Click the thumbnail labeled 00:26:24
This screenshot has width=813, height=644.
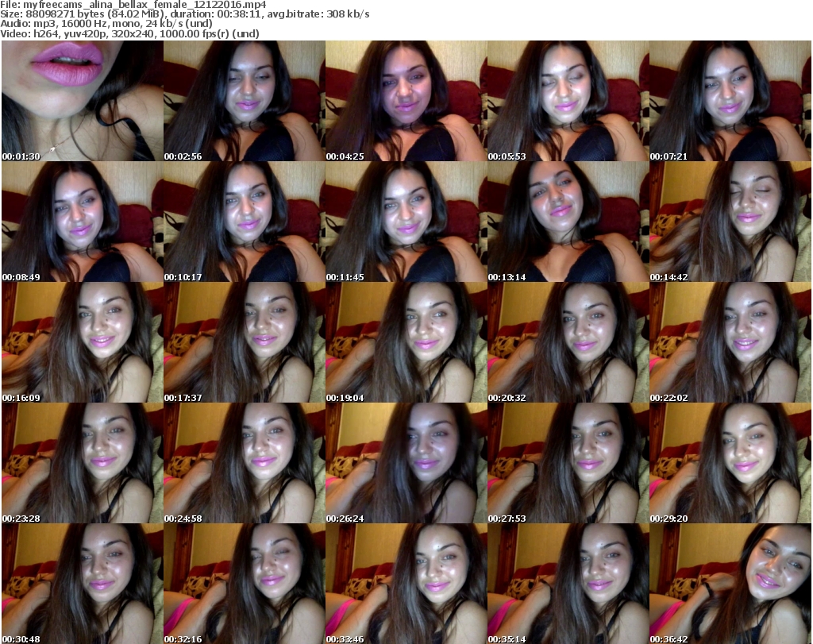(x=406, y=463)
